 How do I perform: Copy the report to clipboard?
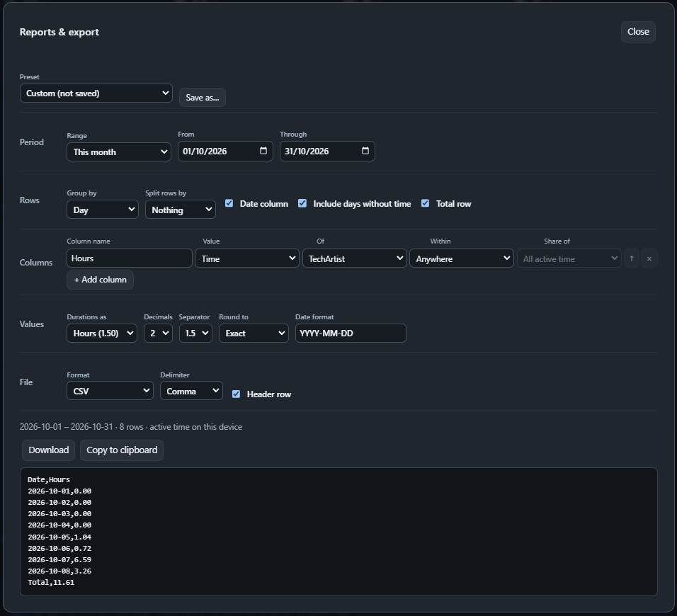(x=122, y=450)
